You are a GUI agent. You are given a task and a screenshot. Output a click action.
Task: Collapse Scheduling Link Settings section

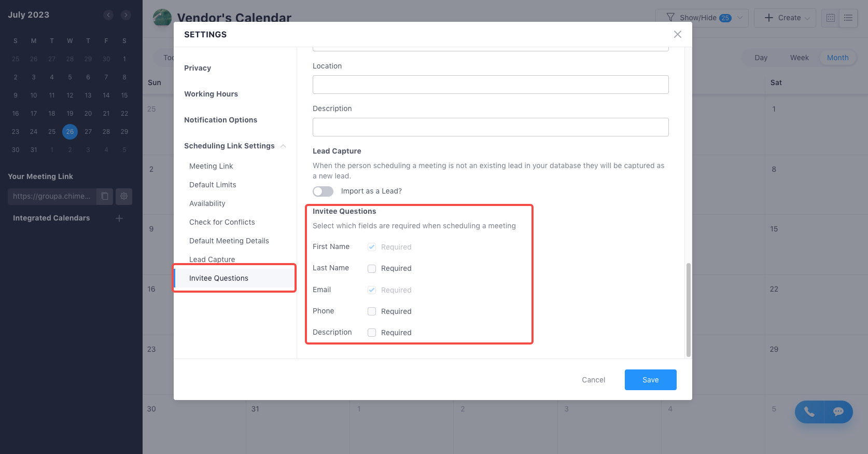(x=283, y=146)
